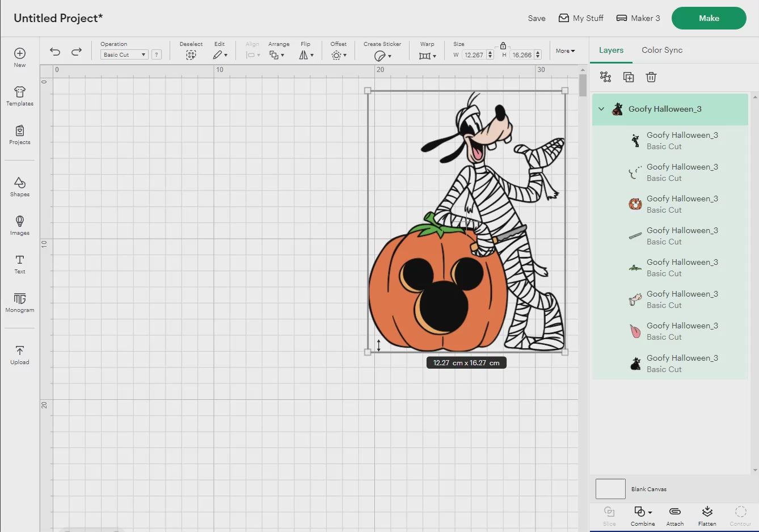Select the Maker 3 machine
759x532 pixels.
638,18
